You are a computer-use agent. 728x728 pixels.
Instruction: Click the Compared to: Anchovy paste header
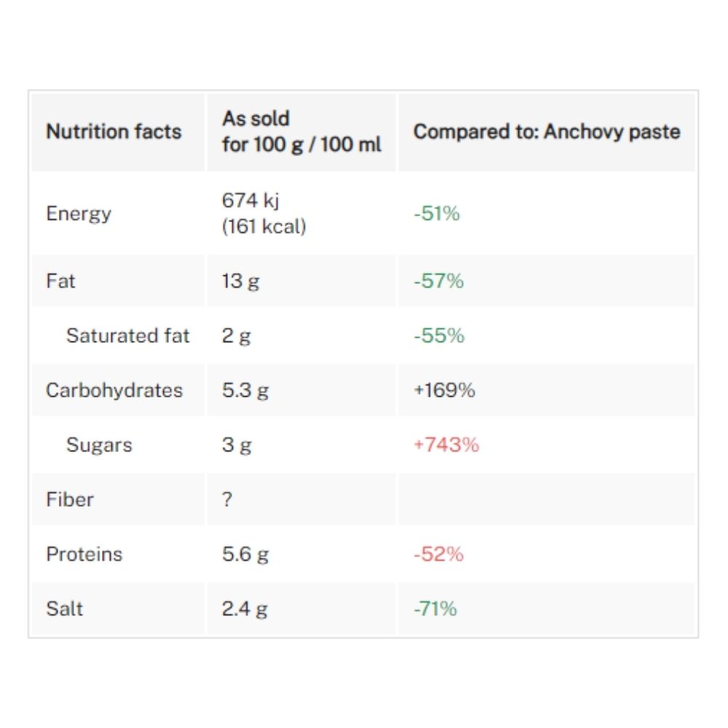547,131
